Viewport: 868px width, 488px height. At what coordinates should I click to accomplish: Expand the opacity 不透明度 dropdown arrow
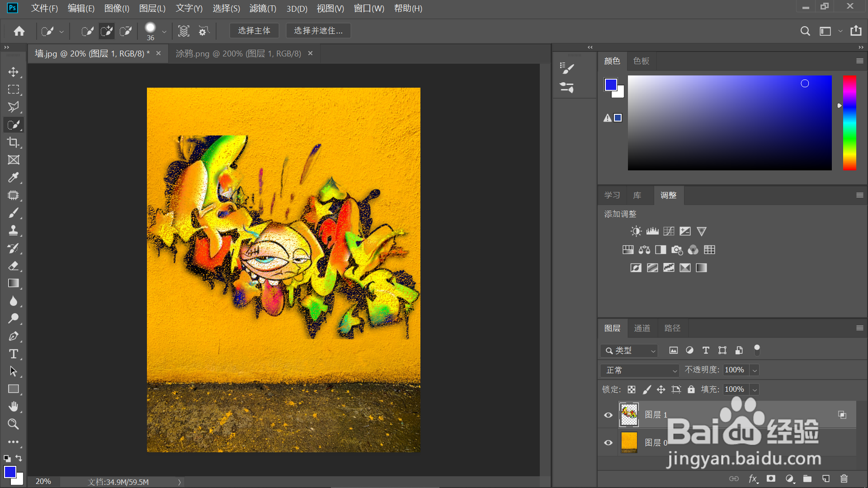(x=755, y=370)
